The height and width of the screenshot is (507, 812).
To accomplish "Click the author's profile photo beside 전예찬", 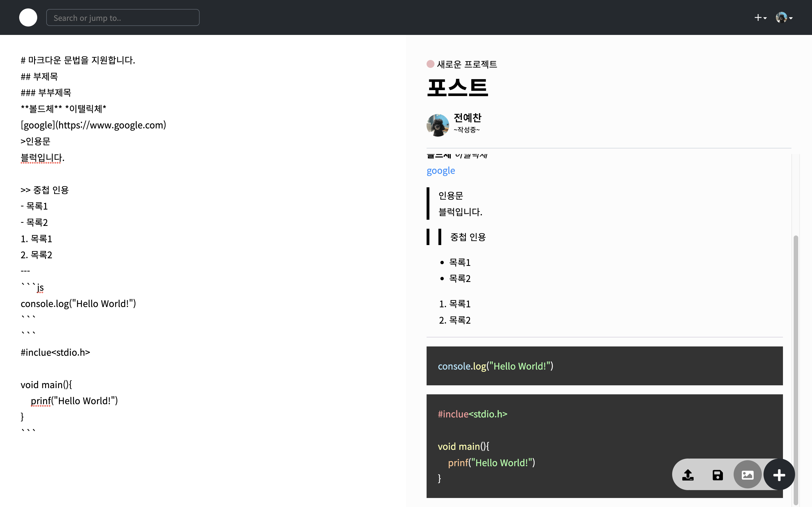I will (438, 125).
